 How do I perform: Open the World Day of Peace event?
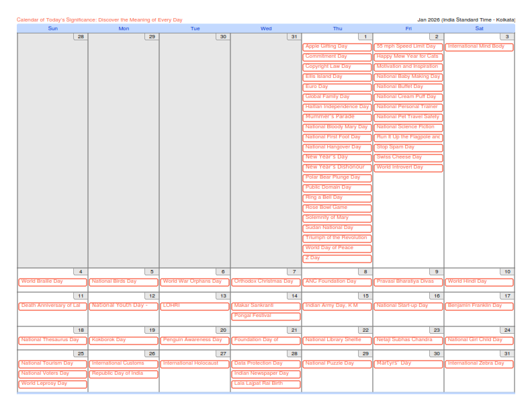pyautogui.click(x=337, y=248)
